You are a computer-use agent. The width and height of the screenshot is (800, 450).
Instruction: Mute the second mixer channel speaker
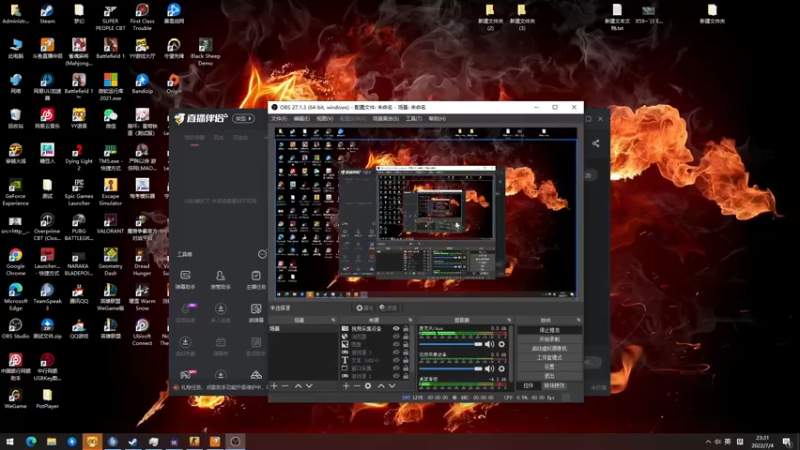(x=490, y=368)
